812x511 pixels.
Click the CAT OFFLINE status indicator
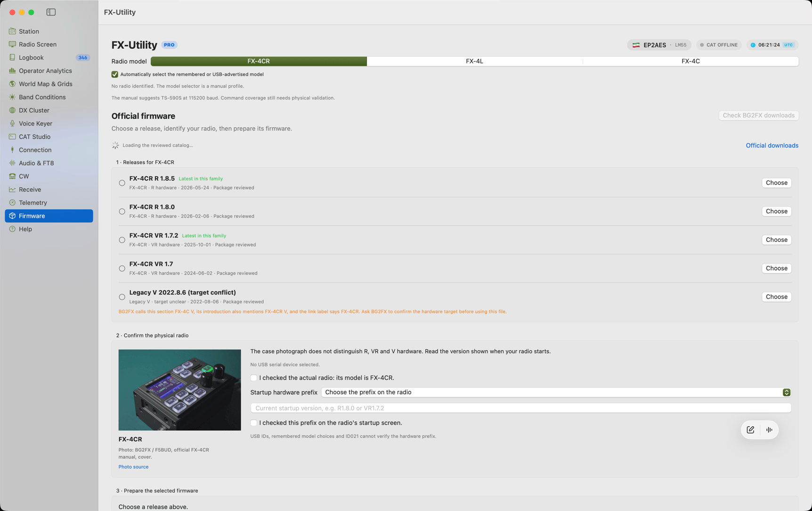[718, 45]
